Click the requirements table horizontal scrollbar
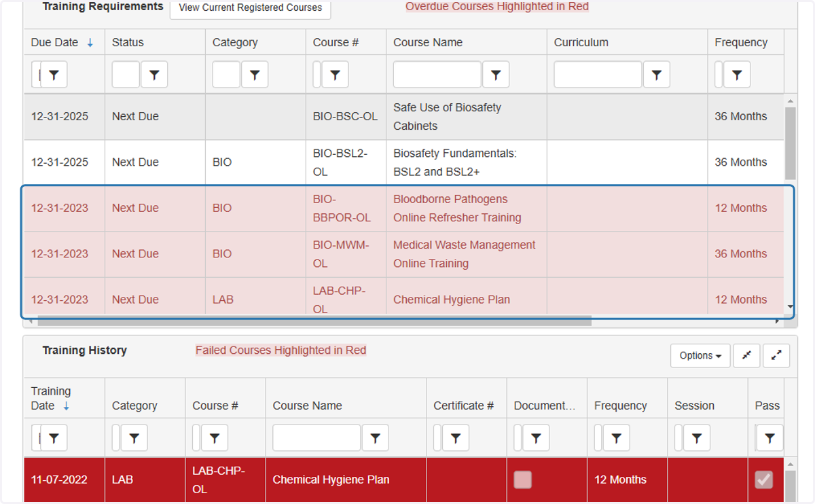The image size is (815, 504). tap(314, 321)
